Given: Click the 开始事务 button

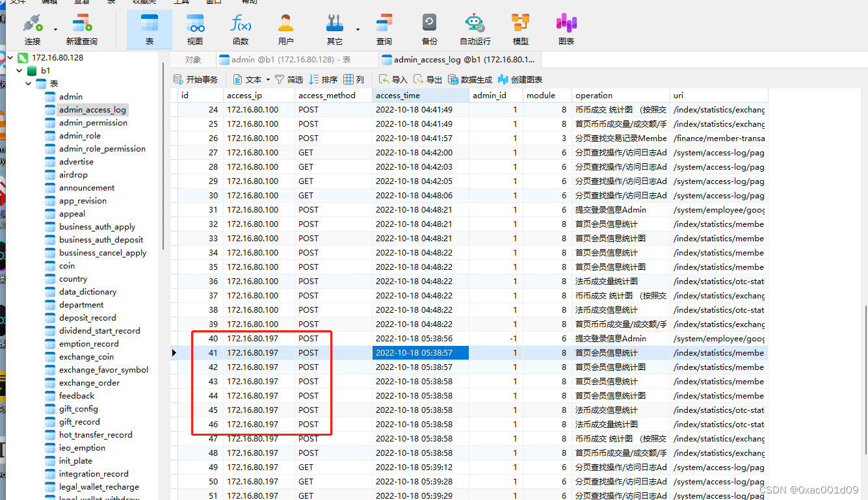Looking at the screenshot, I should pyautogui.click(x=195, y=80).
